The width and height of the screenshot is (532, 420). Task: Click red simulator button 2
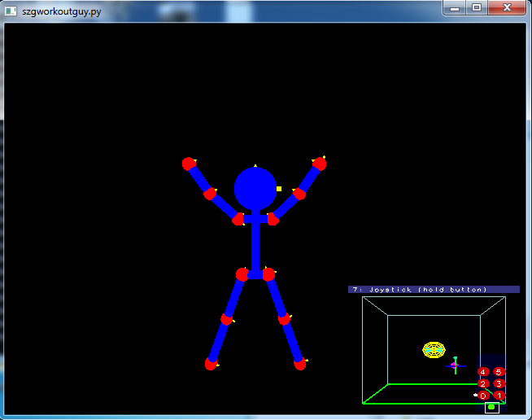pyautogui.click(x=483, y=383)
